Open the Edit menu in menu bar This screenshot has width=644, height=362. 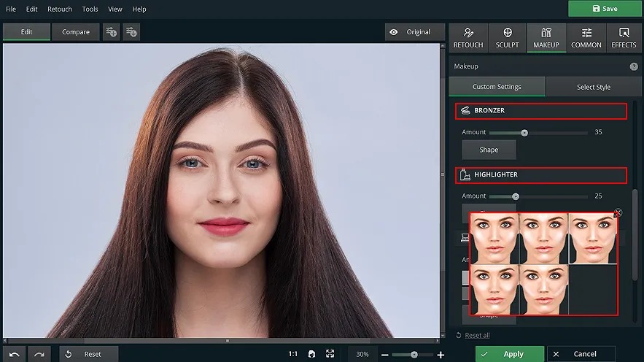coord(31,9)
